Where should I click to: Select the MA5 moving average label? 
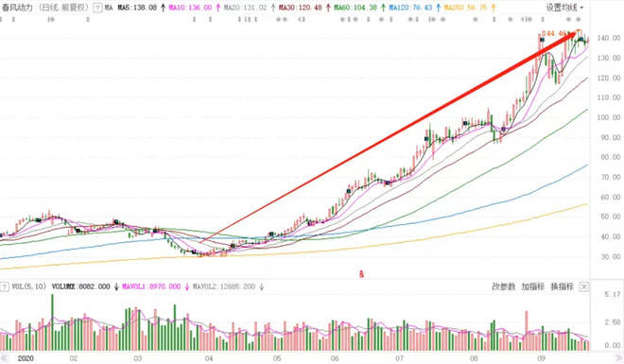(x=137, y=8)
